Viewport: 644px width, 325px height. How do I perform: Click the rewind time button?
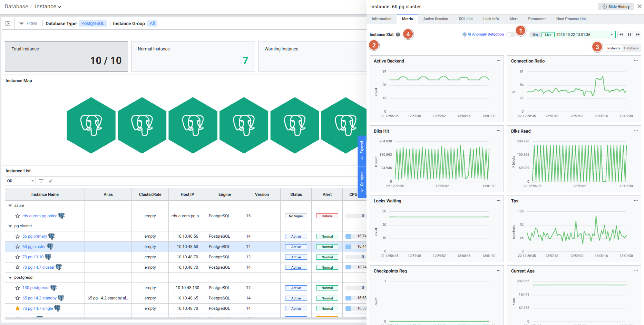621,35
